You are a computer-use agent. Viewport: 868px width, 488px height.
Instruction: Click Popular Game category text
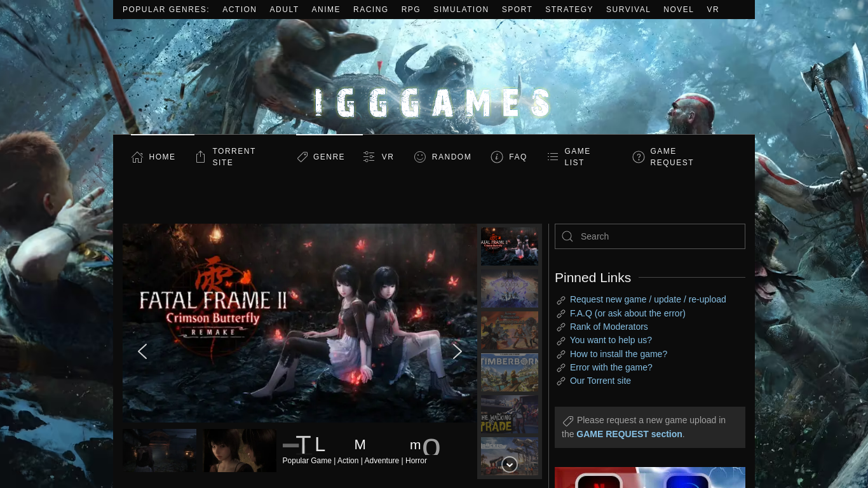coord(307,461)
